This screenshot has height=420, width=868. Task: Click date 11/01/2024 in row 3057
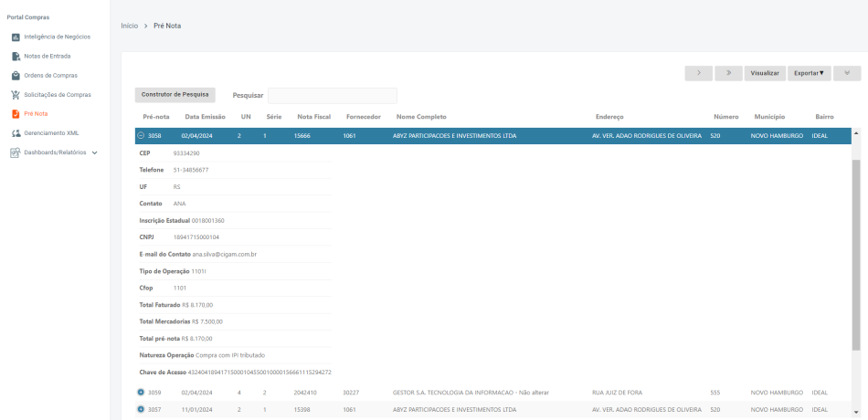[x=196, y=409]
